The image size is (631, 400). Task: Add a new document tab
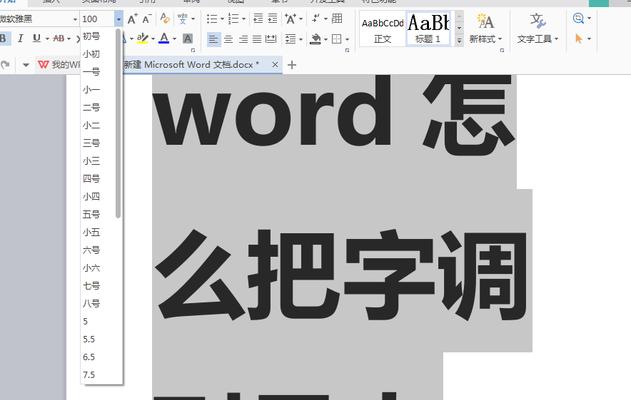(292, 65)
